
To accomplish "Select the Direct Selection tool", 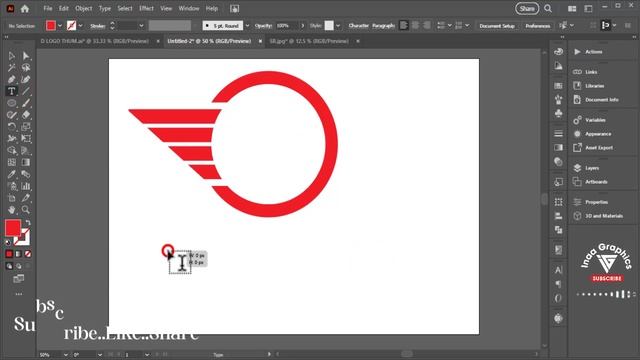I will coord(26,56).
